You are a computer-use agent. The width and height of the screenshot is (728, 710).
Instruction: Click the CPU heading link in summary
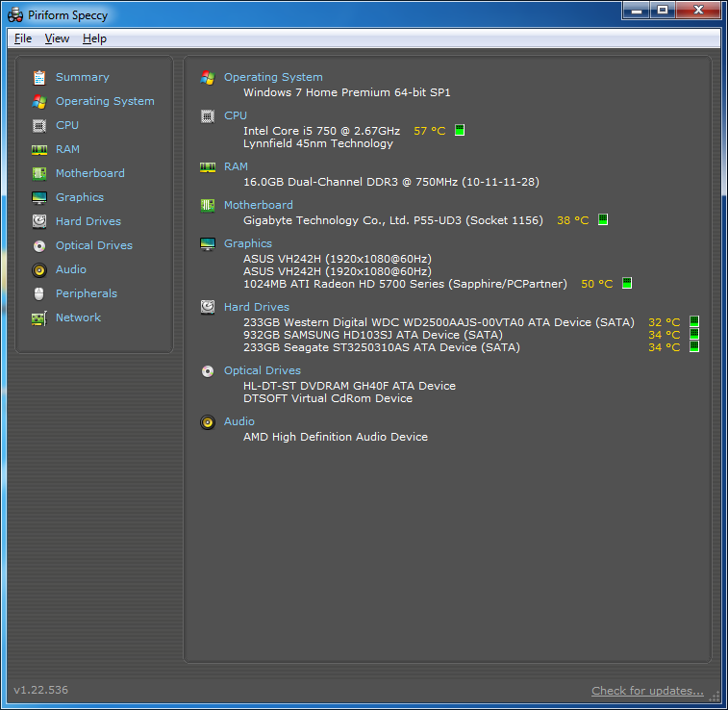(x=236, y=115)
